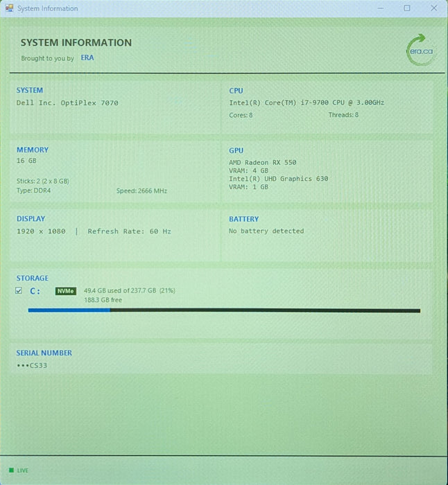Image resolution: width=448 pixels, height=485 pixels.
Task: Click the era.ca logo
Action: [422, 50]
